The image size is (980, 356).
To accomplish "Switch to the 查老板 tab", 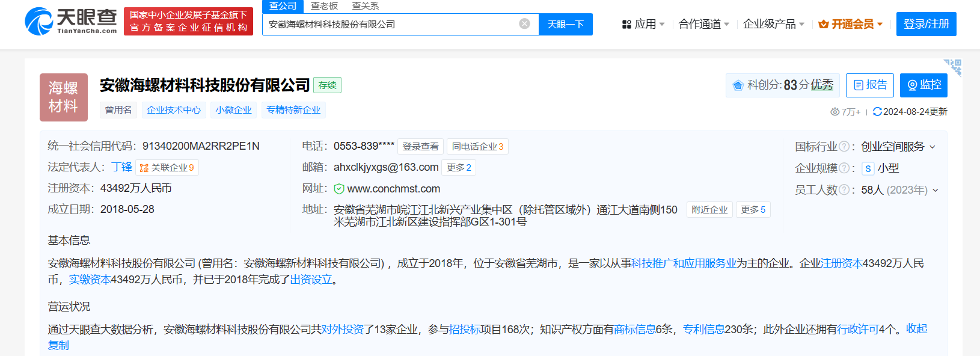I will pos(324,5).
